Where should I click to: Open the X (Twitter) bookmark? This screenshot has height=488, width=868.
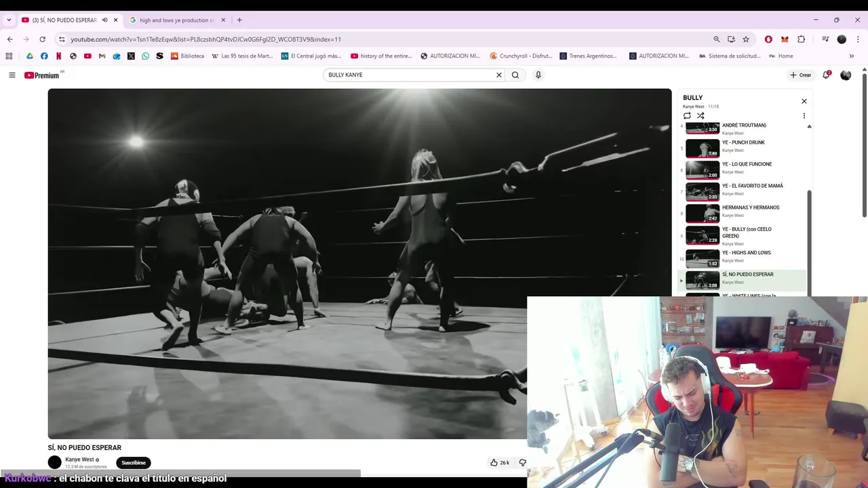131,56
